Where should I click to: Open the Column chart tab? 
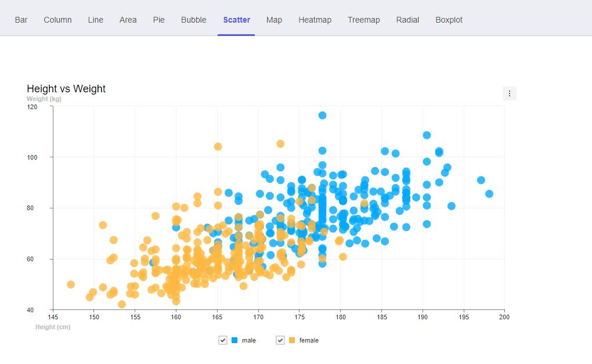(x=57, y=20)
